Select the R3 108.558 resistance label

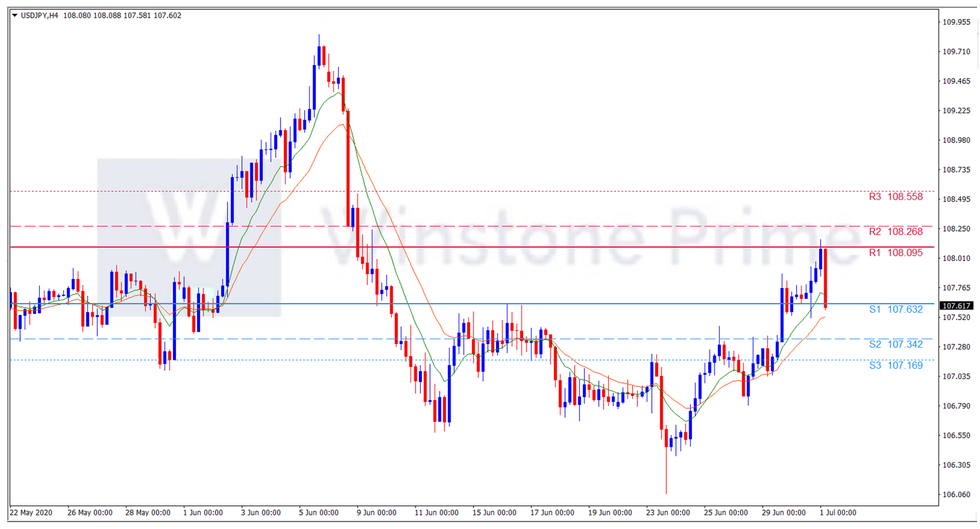[x=896, y=197]
